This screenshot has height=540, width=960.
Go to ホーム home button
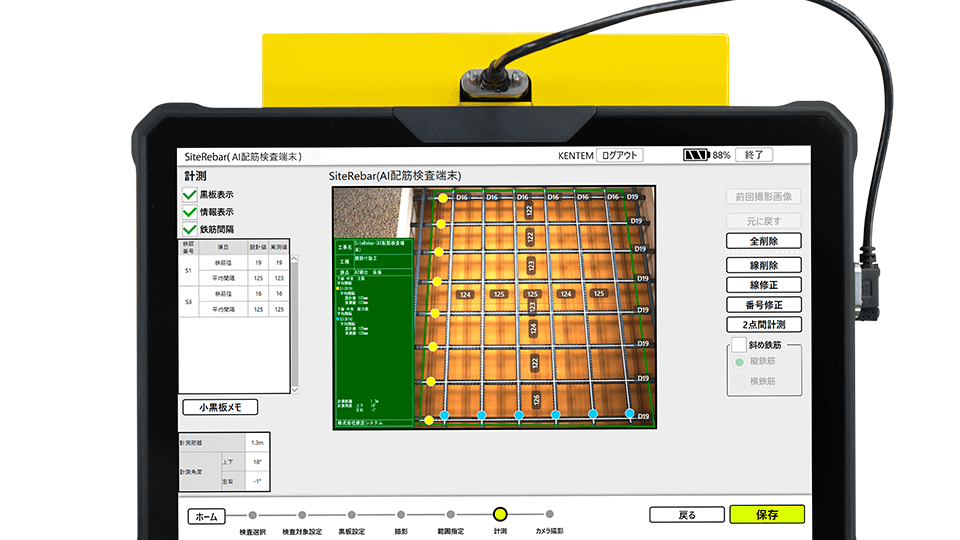point(206,517)
